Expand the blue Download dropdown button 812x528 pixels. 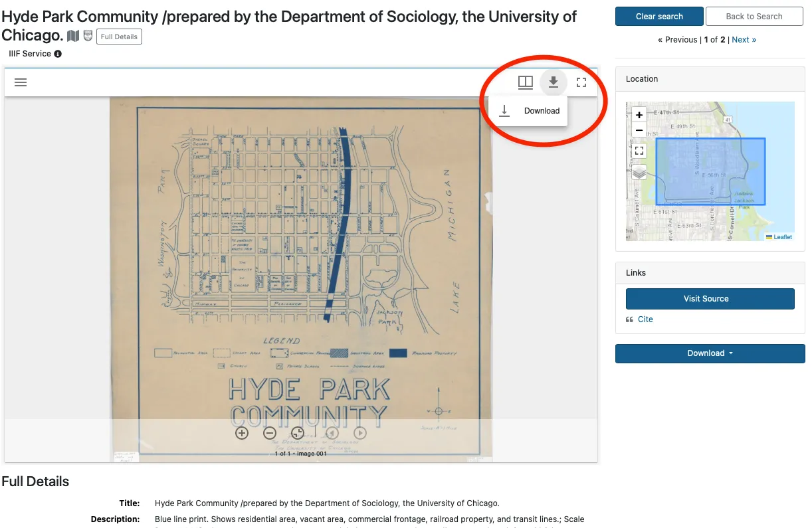[x=710, y=353]
